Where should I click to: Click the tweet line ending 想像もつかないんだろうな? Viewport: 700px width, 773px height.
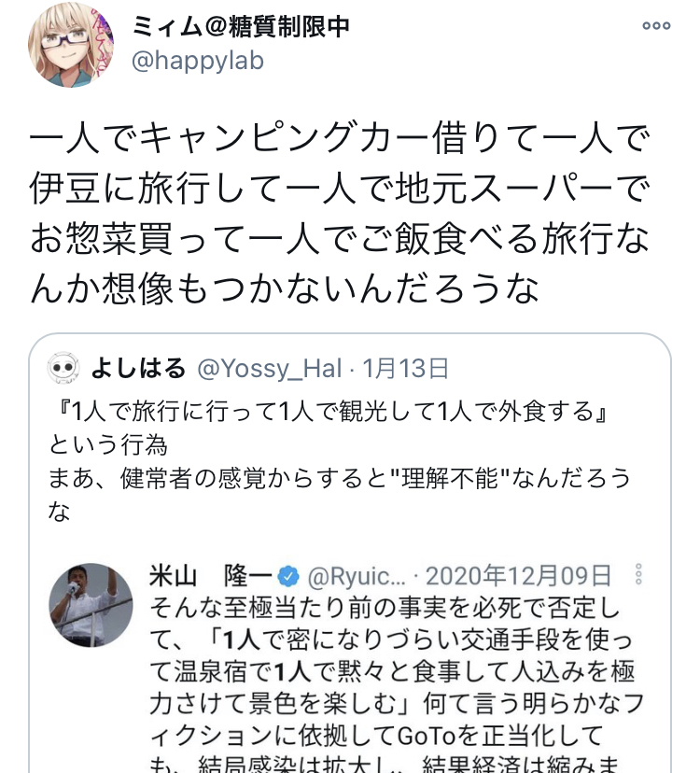coord(285,288)
